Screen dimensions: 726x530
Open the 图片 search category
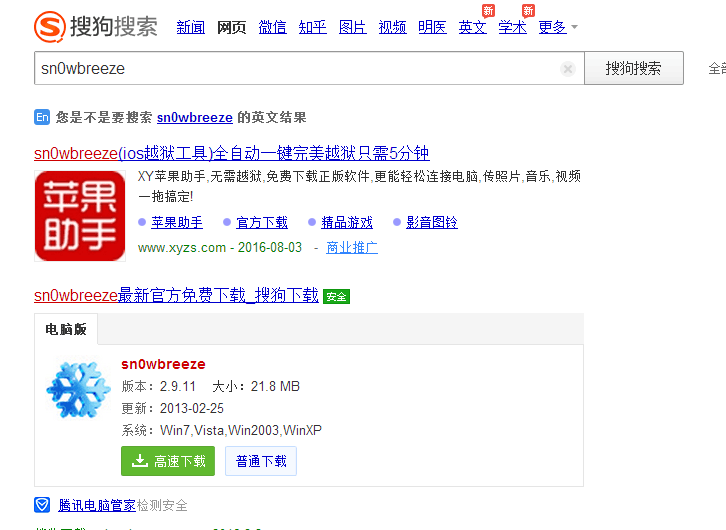(x=352, y=27)
